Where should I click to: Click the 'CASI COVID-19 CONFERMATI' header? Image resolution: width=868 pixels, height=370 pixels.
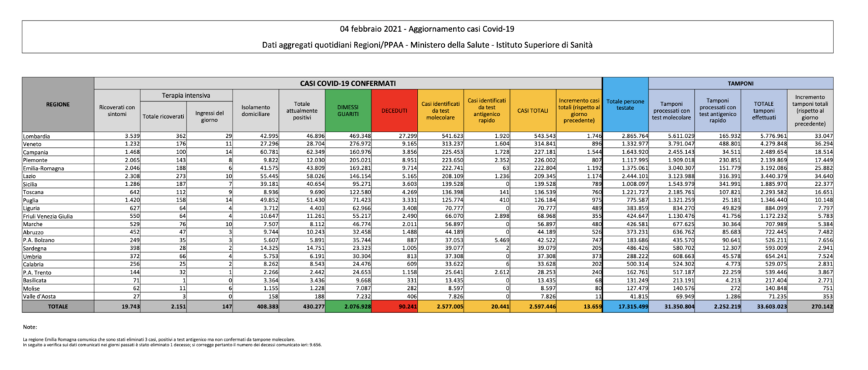[348, 83]
